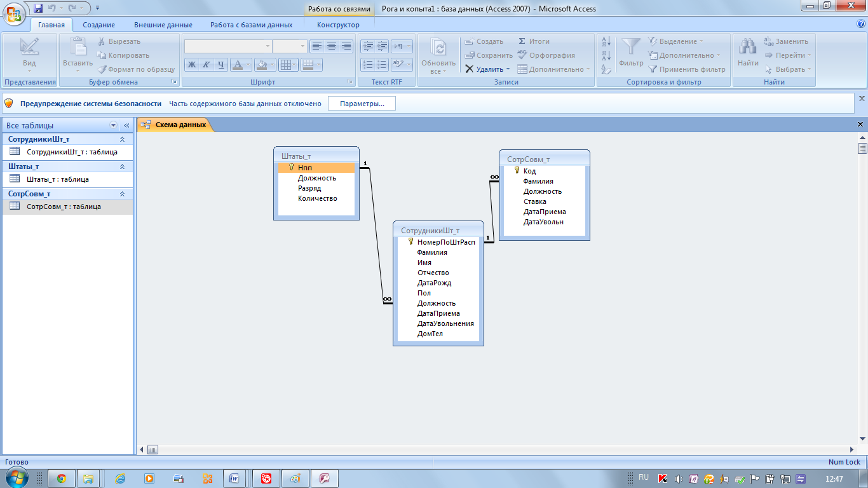The height and width of the screenshot is (488, 868).
Task: Align text left in Шрифт group
Action: [316, 46]
